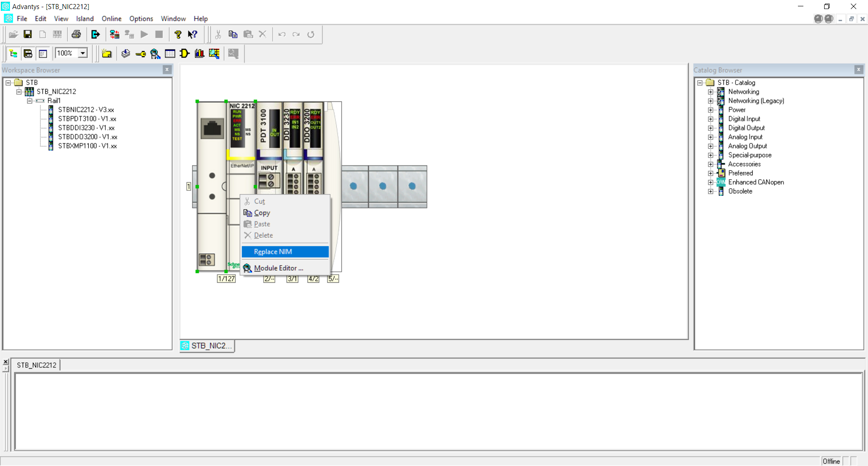
Task: Click the colored bar chart analysis icon
Action: pyautogui.click(x=199, y=53)
